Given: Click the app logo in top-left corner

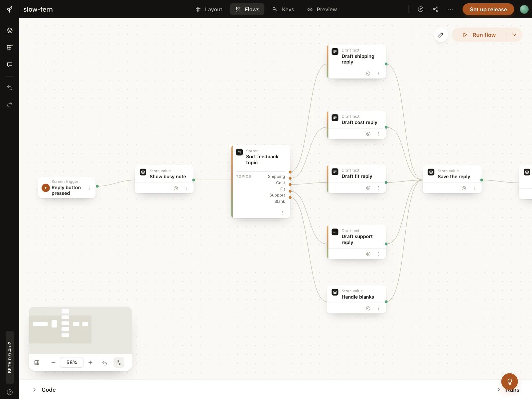Looking at the screenshot, I should pos(10,9).
